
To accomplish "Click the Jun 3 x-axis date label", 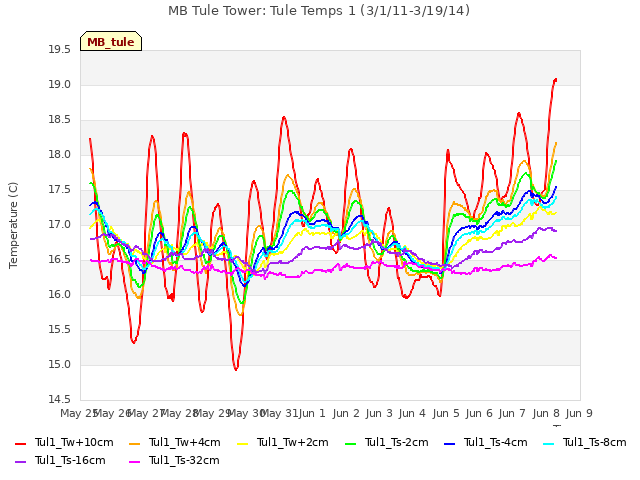I will 379,413.
